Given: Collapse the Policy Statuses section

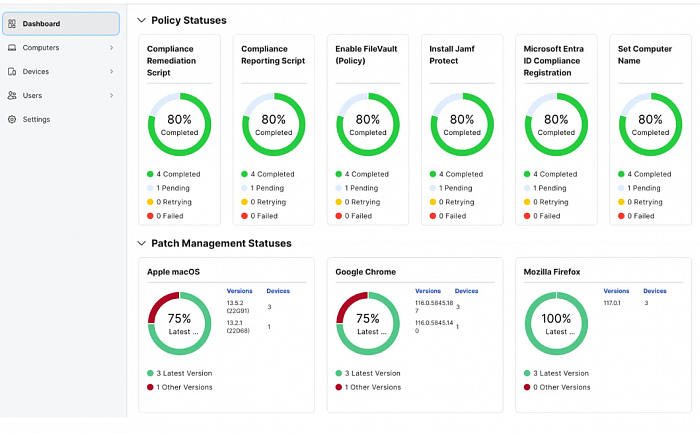Looking at the screenshot, I should [141, 20].
